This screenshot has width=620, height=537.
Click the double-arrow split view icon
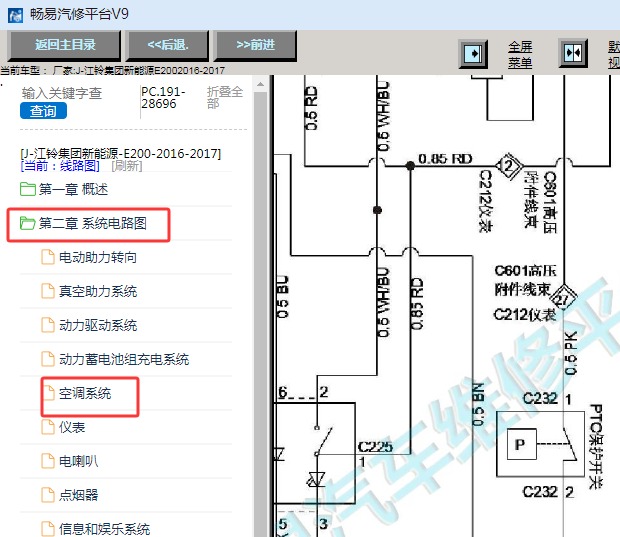(573, 53)
